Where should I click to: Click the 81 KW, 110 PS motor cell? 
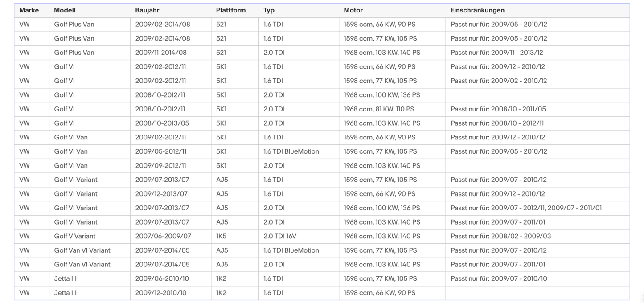[x=379, y=109]
